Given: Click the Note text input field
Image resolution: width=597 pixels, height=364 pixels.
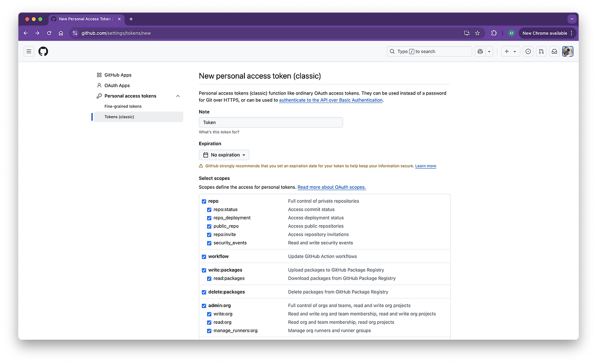Looking at the screenshot, I should coord(271,123).
